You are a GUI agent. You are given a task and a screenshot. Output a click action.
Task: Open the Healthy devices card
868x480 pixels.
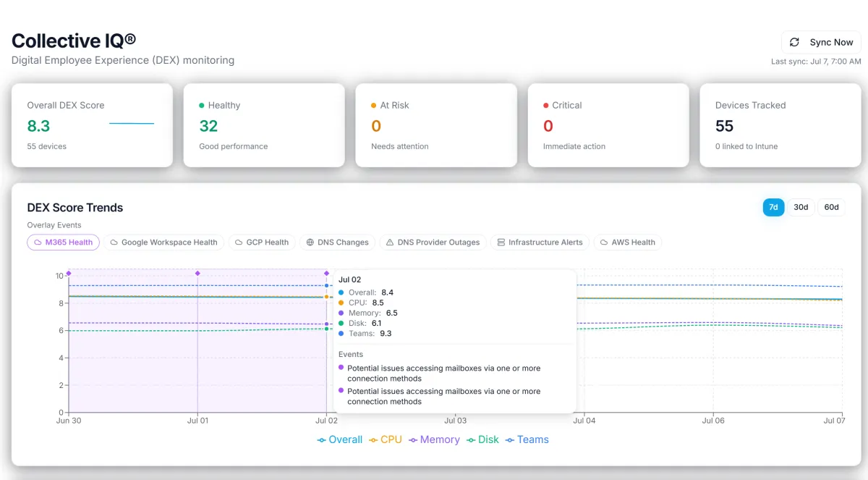pyautogui.click(x=264, y=125)
